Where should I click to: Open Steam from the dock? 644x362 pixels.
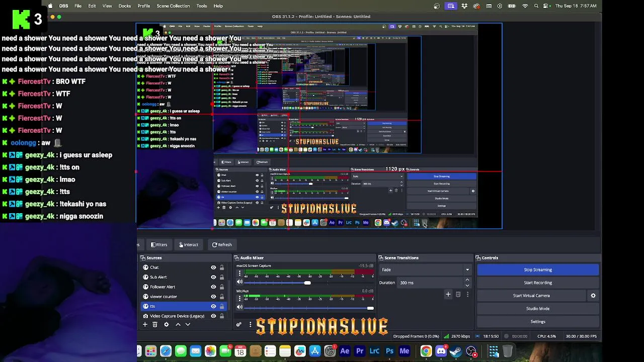click(x=456, y=351)
